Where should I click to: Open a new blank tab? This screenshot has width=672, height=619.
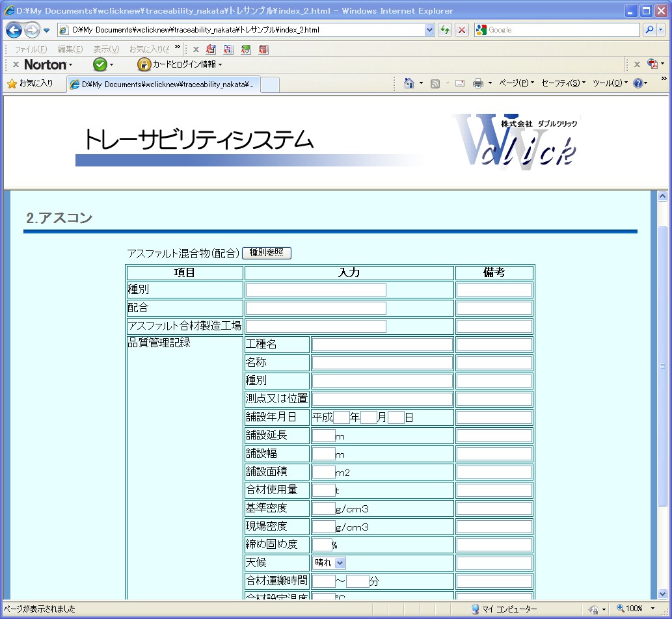(x=270, y=85)
